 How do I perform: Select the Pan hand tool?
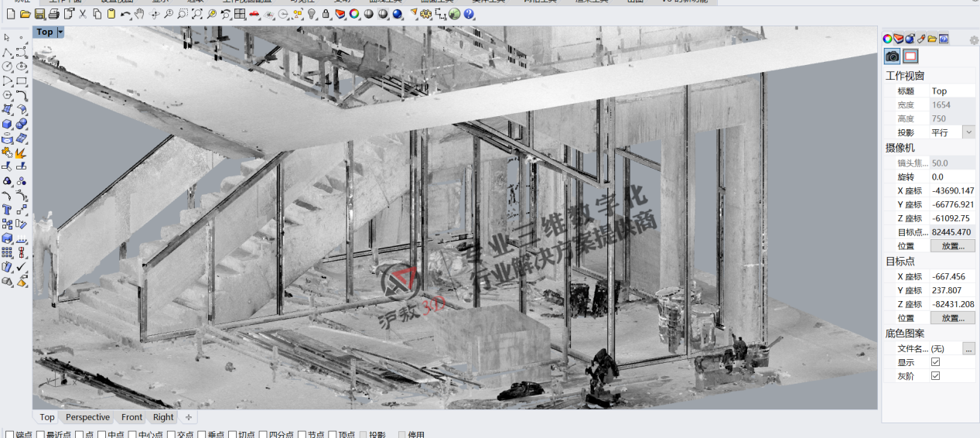click(139, 14)
